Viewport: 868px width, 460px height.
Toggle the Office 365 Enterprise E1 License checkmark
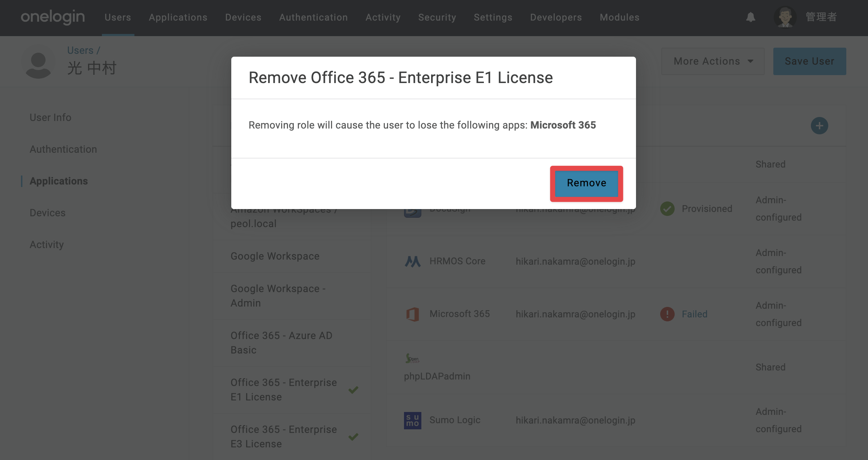(353, 390)
